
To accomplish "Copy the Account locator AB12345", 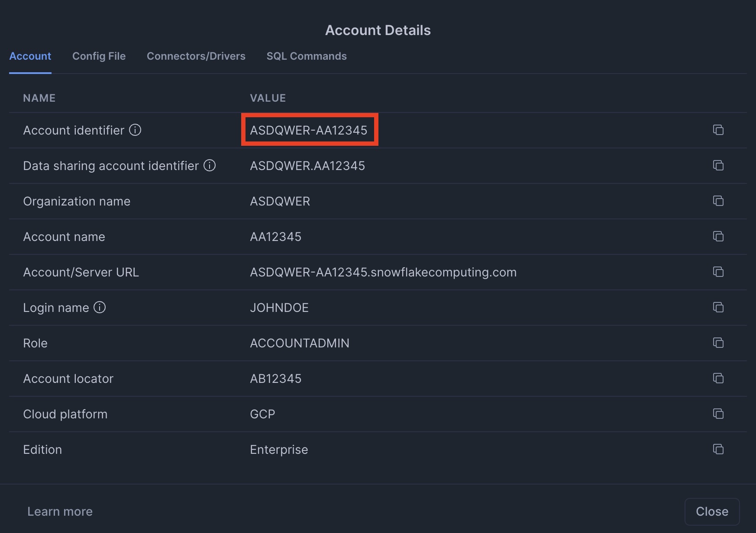I will [718, 379].
